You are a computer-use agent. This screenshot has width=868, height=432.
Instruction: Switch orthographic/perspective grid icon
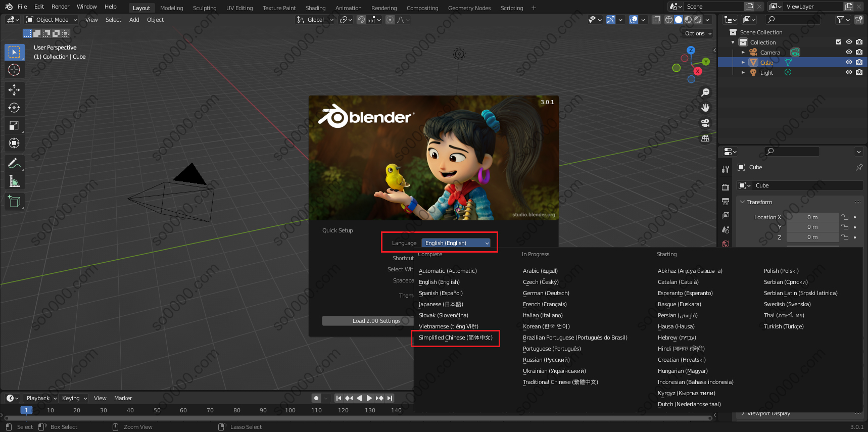705,138
